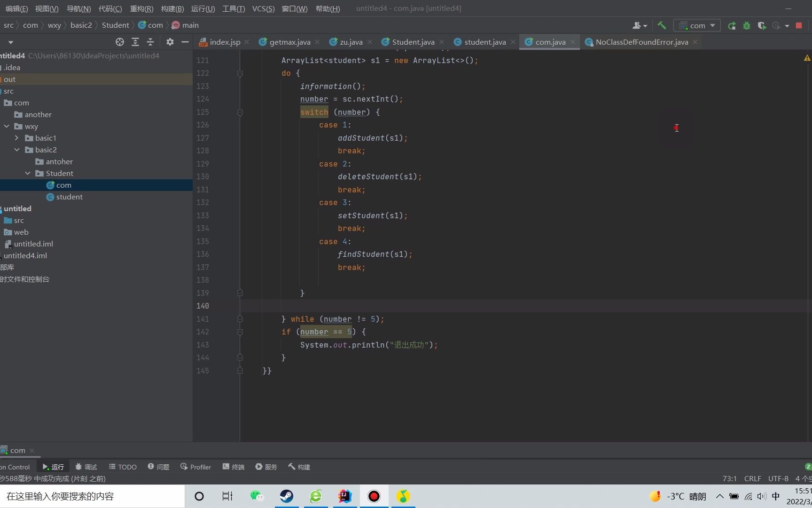Toggle fold marker on if statement line 142
The width and height of the screenshot is (812, 508).
(240, 332)
